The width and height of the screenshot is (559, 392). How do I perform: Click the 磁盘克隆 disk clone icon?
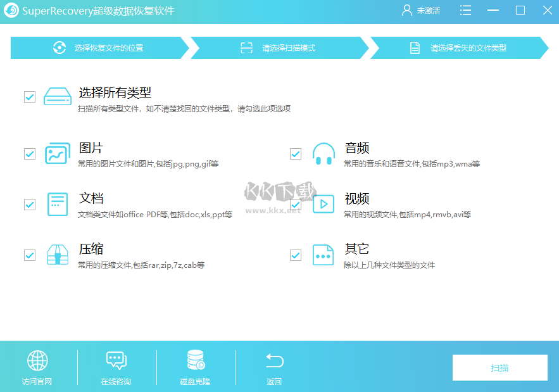click(x=195, y=361)
